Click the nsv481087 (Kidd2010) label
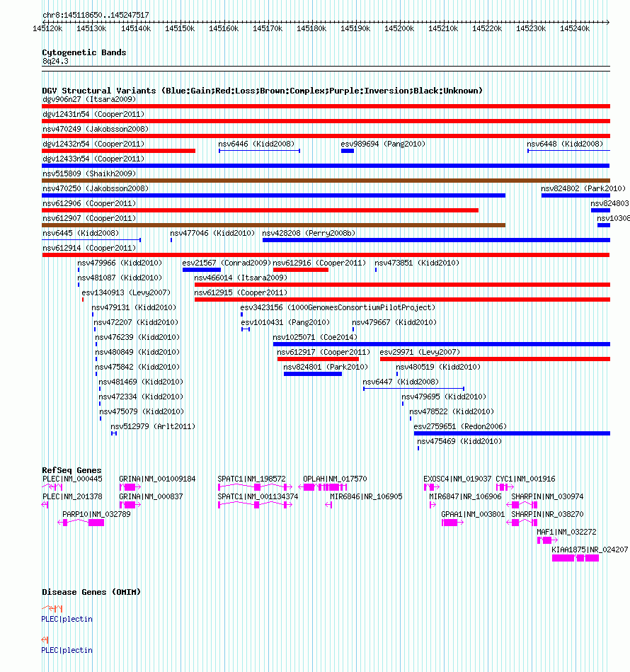This screenshot has height=672, width=630. pyautogui.click(x=120, y=278)
